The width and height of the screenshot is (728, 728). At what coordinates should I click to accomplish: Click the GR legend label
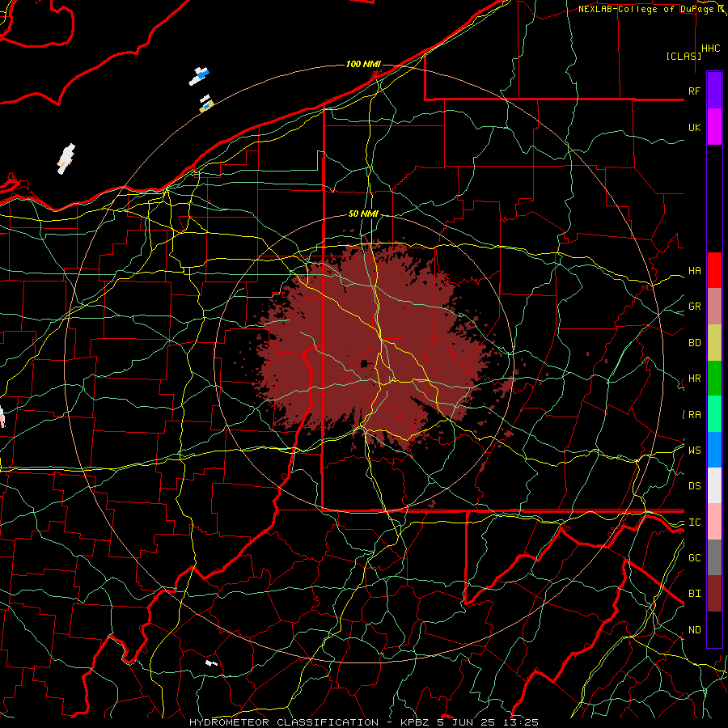694,307
